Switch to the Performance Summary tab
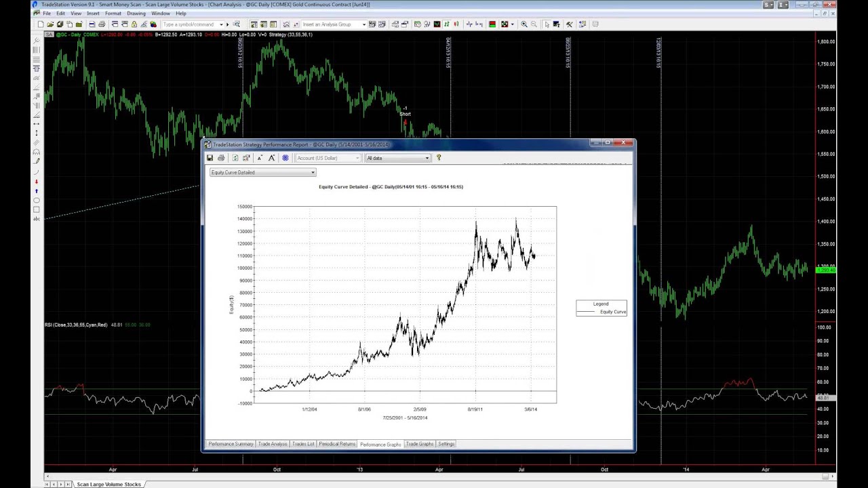Screen dimensions: 868x488 [231, 444]
